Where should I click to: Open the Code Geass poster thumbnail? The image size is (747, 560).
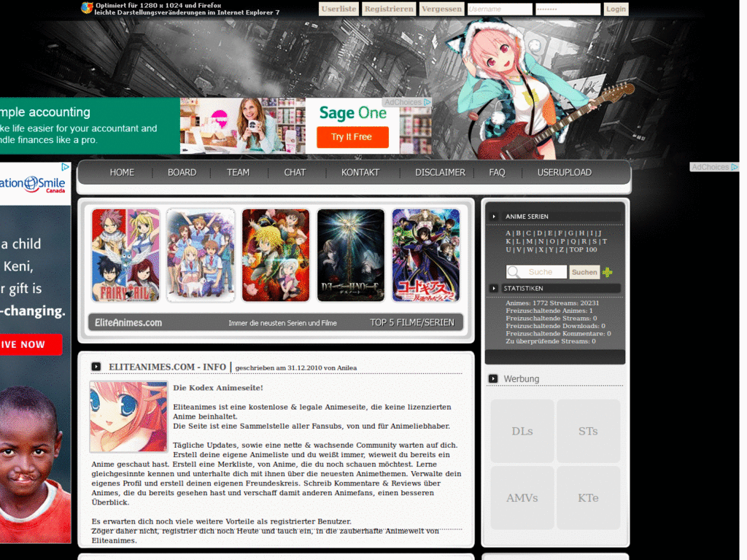426,255
